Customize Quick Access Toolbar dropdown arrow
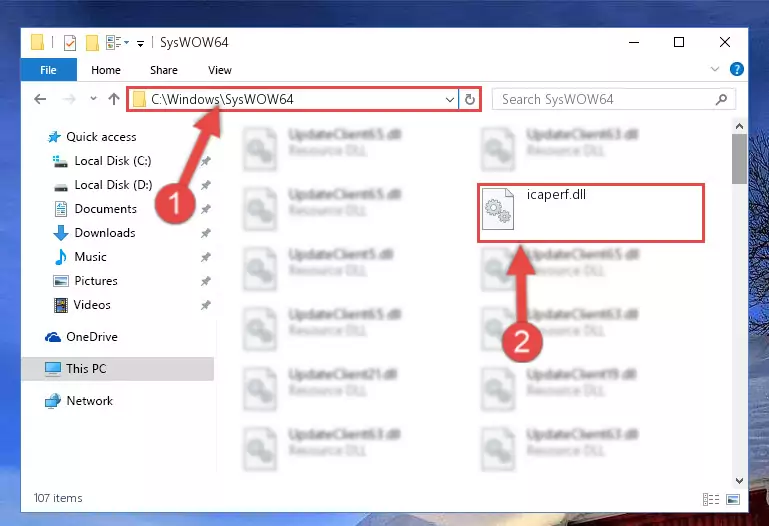769x526 pixels. [x=140, y=44]
